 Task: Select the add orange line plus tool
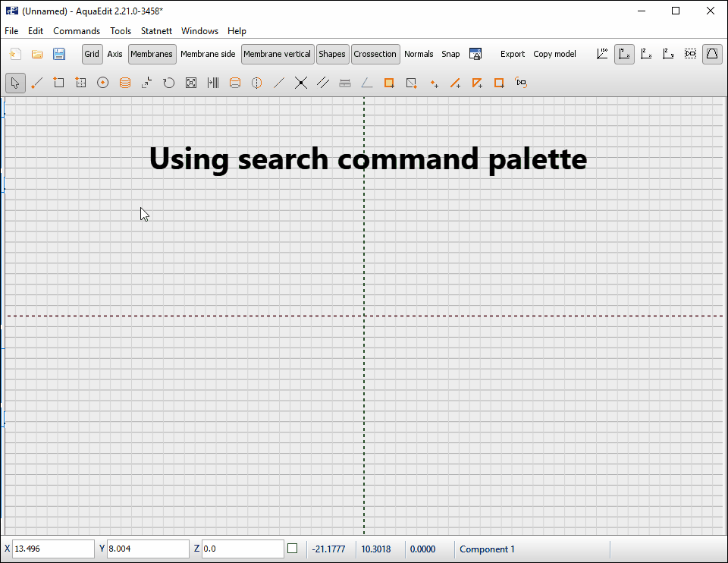pyautogui.click(x=455, y=83)
